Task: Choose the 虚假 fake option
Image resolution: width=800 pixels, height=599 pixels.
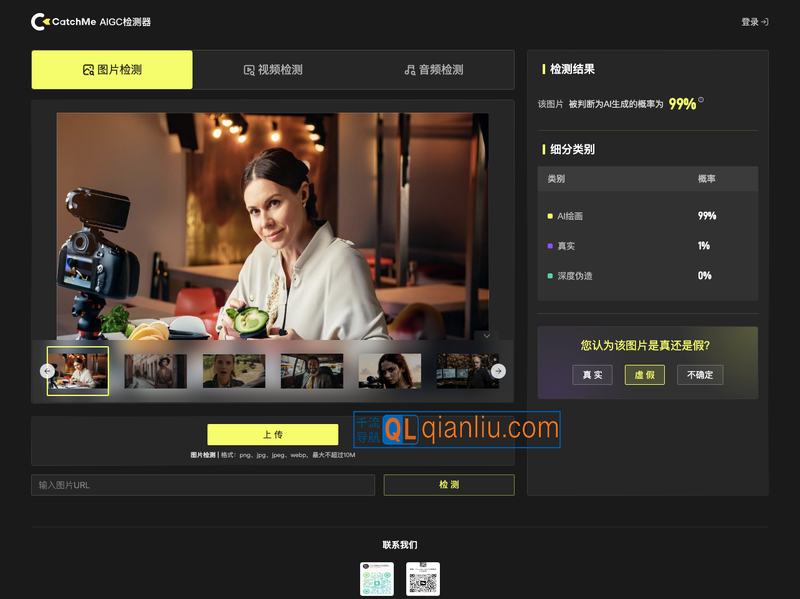Action: pyautogui.click(x=645, y=375)
